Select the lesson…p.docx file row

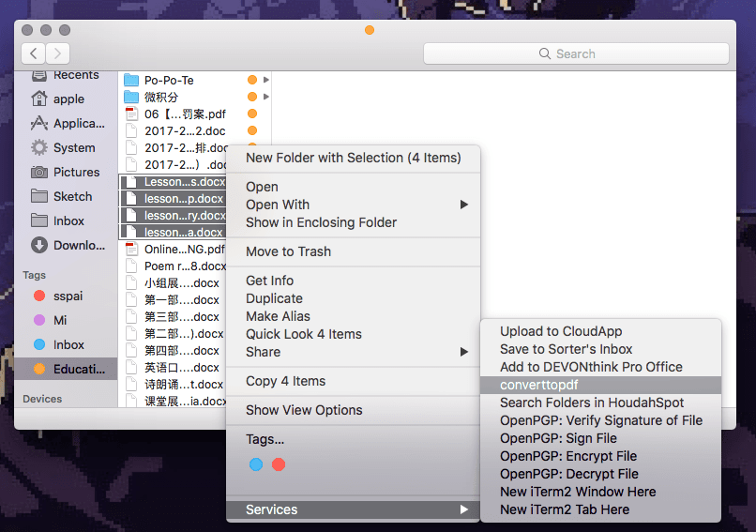point(173,199)
